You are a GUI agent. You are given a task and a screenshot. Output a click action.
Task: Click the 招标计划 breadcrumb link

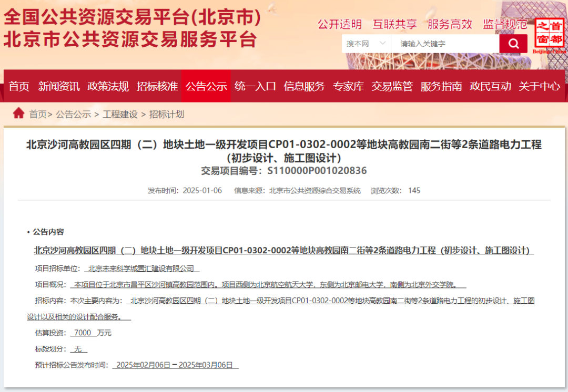167,114
